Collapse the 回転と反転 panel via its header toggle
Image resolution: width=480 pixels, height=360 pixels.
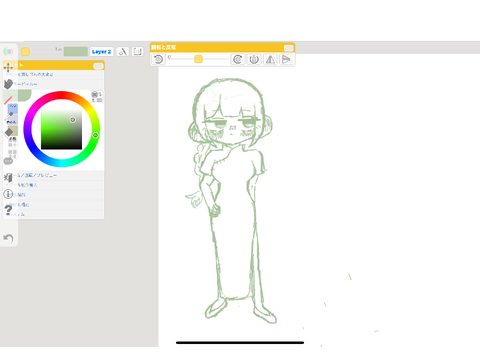pyautogui.click(x=289, y=48)
